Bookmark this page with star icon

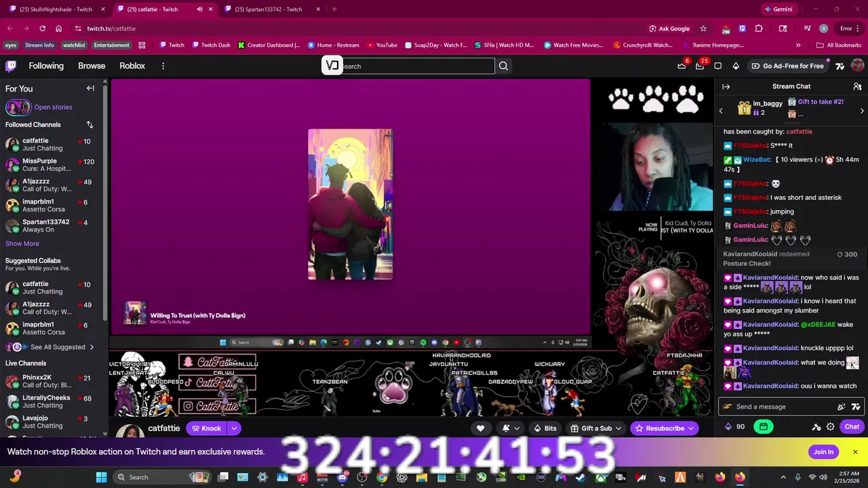click(703, 28)
